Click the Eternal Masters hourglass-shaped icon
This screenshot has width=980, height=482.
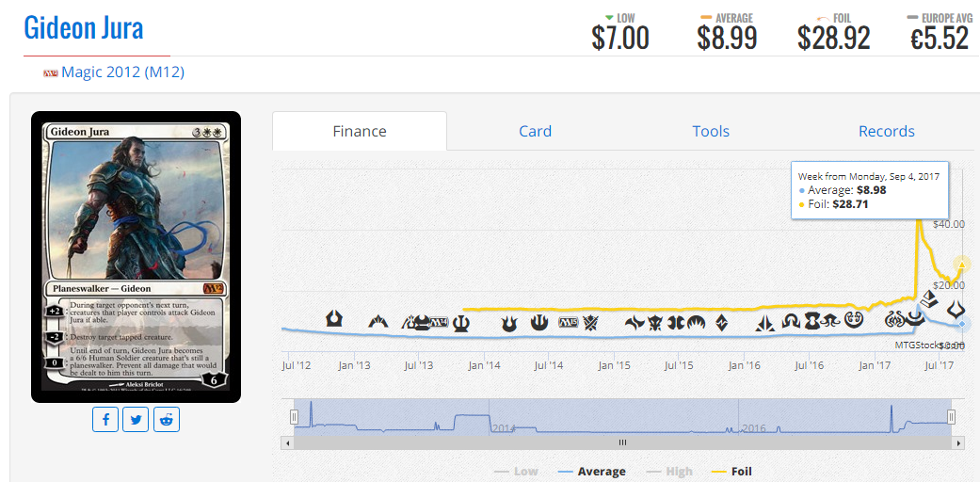(x=811, y=322)
